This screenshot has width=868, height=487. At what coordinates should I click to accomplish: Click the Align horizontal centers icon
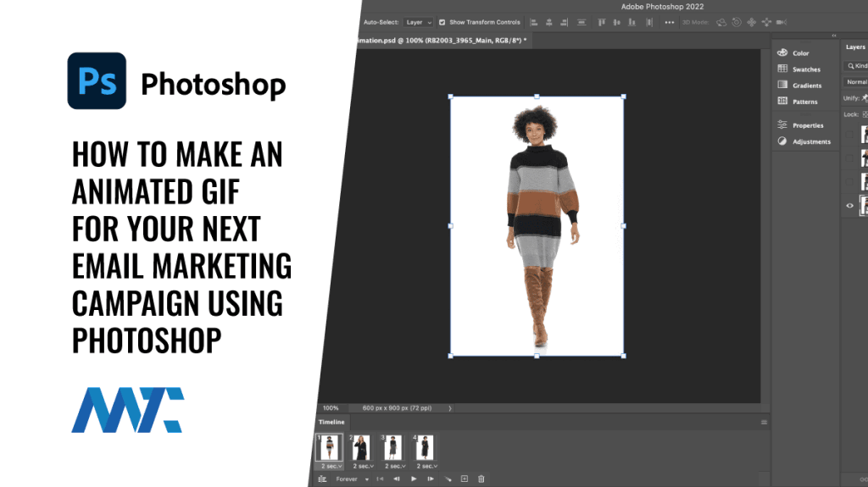[549, 23]
